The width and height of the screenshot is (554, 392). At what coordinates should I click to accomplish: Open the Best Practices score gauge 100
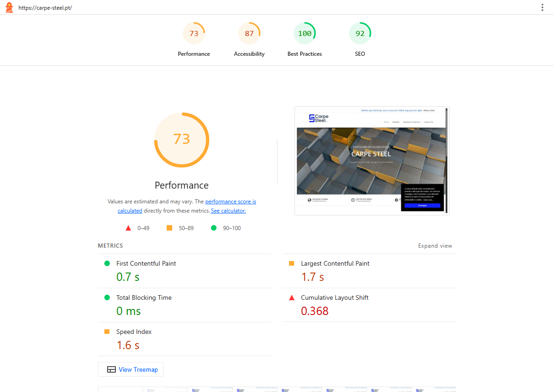[x=305, y=33]
